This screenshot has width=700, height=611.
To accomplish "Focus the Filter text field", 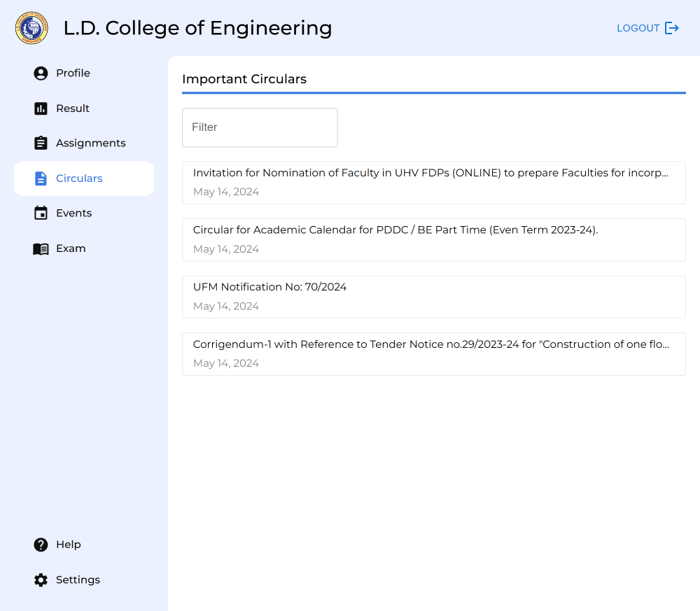I will (x=260, y=127).
